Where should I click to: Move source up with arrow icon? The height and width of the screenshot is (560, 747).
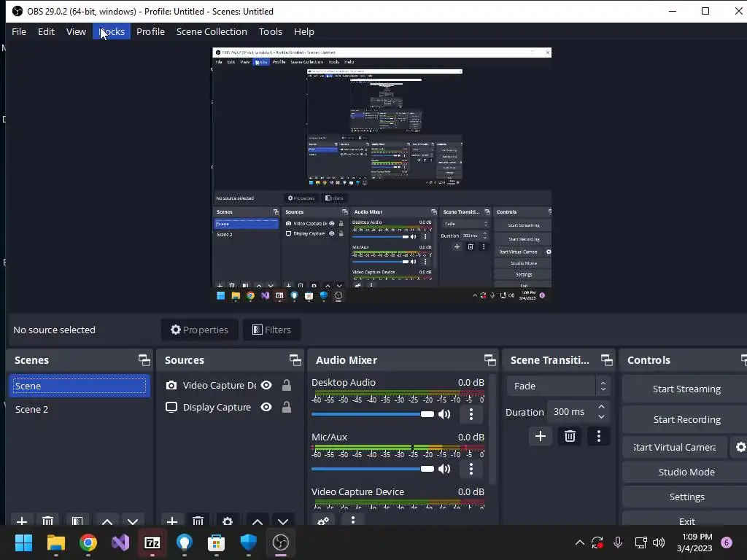click(x=258, y=521)
